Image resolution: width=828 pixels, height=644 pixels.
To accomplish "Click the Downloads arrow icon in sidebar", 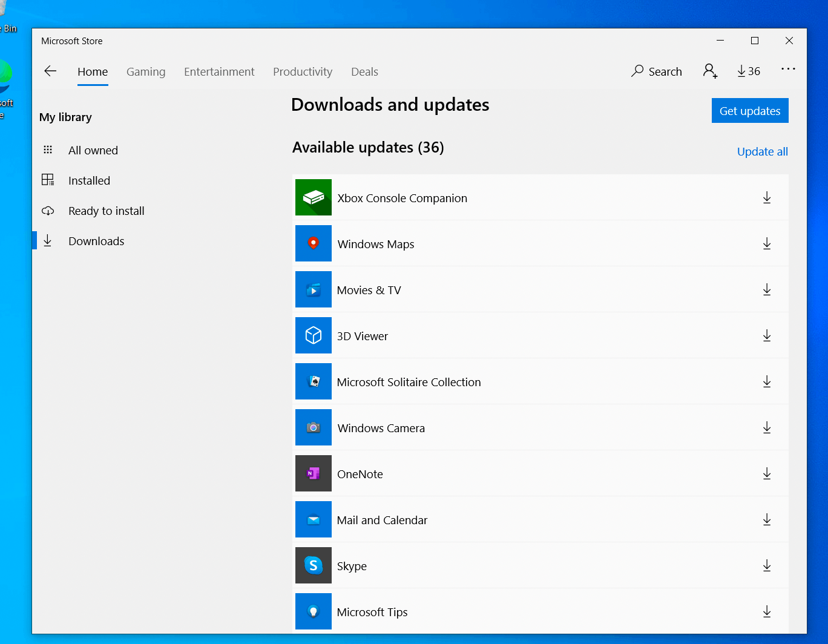I will pos(48,241).
